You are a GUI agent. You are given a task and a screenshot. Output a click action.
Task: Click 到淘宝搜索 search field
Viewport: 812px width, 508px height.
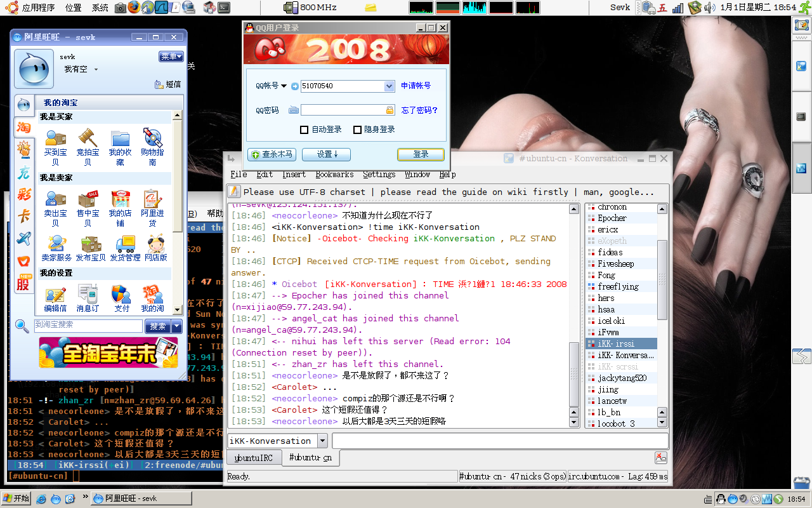(x=88, y=326)
